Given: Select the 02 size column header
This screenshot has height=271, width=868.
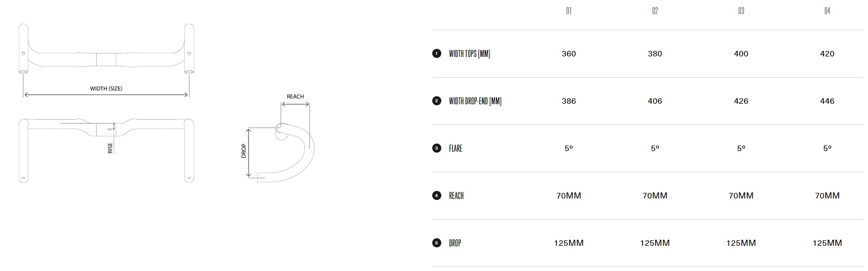Looking at the screenshot, I should [655, 11].
